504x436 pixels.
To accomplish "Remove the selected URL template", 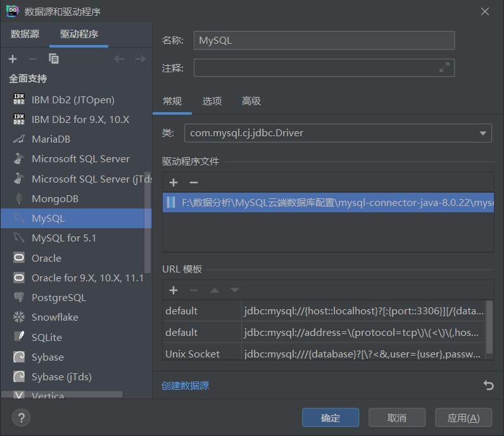I will [194, 290].
